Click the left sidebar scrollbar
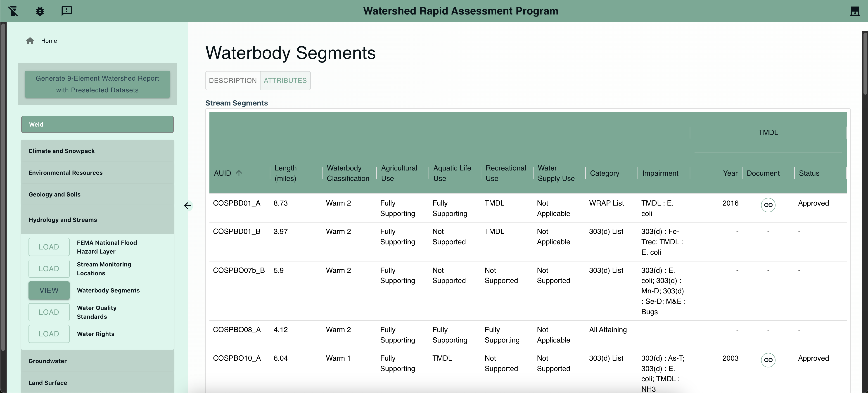The height and width of the screenshot is (393, 868). click(3, 187)
